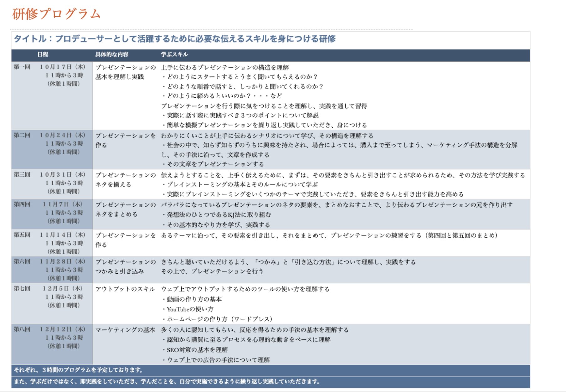Click the 学ぶスキル column header

point(174,54)
